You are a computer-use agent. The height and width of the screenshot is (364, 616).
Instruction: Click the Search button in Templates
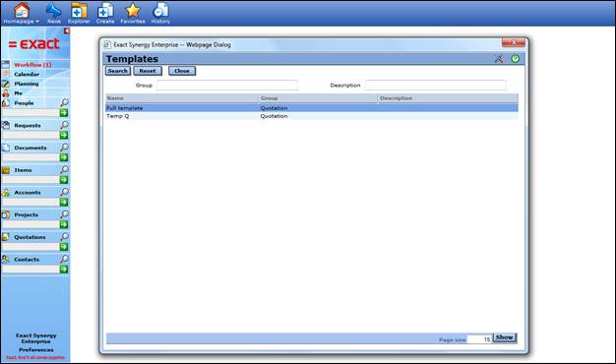[x=118, y=71]
